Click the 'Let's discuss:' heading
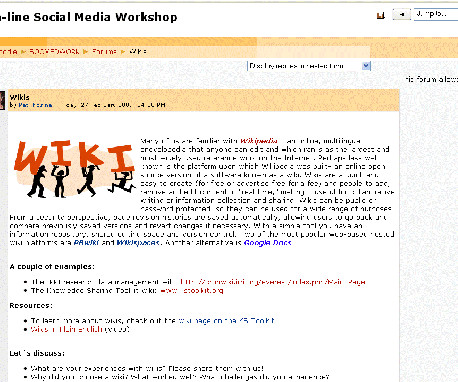This screenshot has height=382, width=458. click(x=37, y=353)
